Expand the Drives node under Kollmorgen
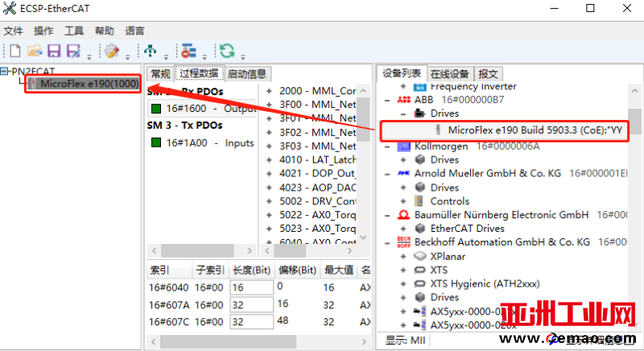The width and height of the screenshot is (644, 351). click(403, 159)
